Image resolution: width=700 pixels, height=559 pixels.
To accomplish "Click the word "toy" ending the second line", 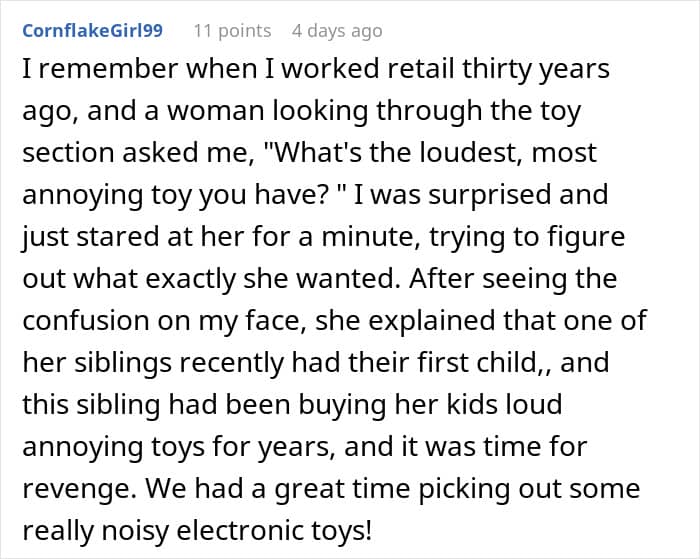I will pyautogui.click(x=558, y=112).
